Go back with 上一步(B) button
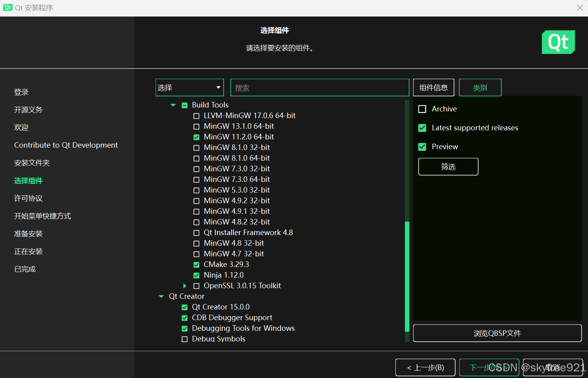 point(425,367)
